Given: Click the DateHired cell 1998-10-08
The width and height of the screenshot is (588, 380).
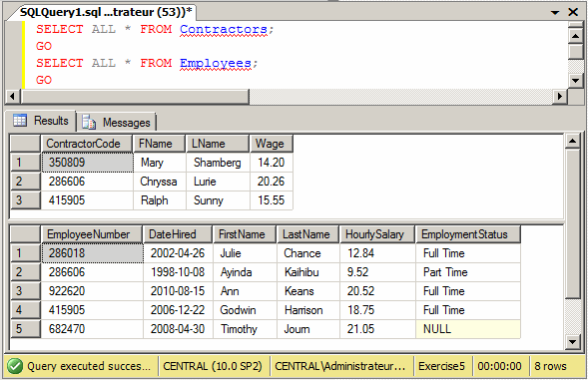Looking at the screenshot, I should click(x=178, y=272).
